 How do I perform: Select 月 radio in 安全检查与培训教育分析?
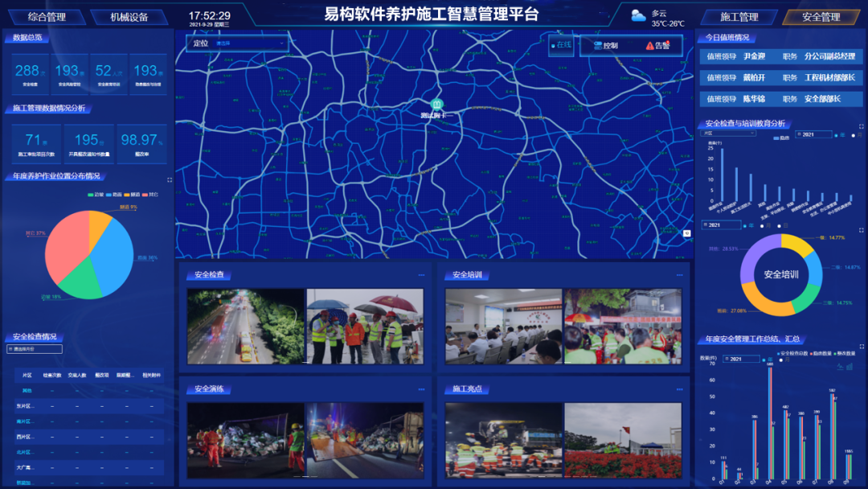(854, 135)
